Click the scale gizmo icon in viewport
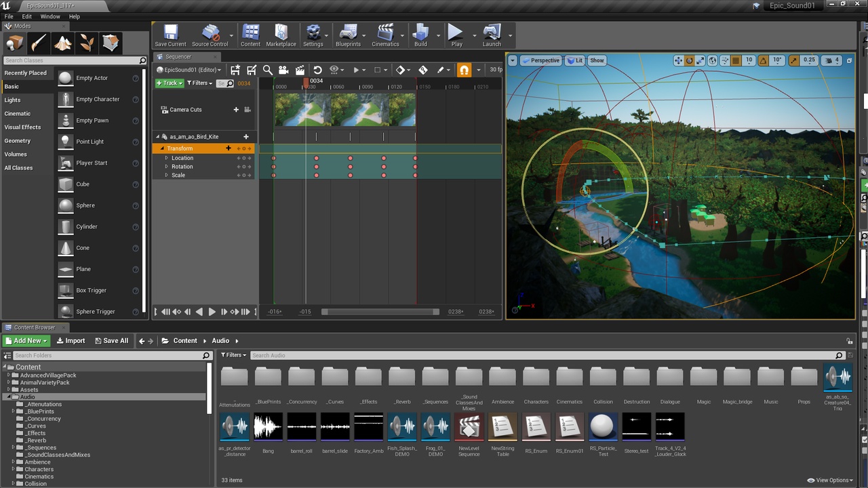The height and width of the screenshot is (488, 868). click(701, 60)
